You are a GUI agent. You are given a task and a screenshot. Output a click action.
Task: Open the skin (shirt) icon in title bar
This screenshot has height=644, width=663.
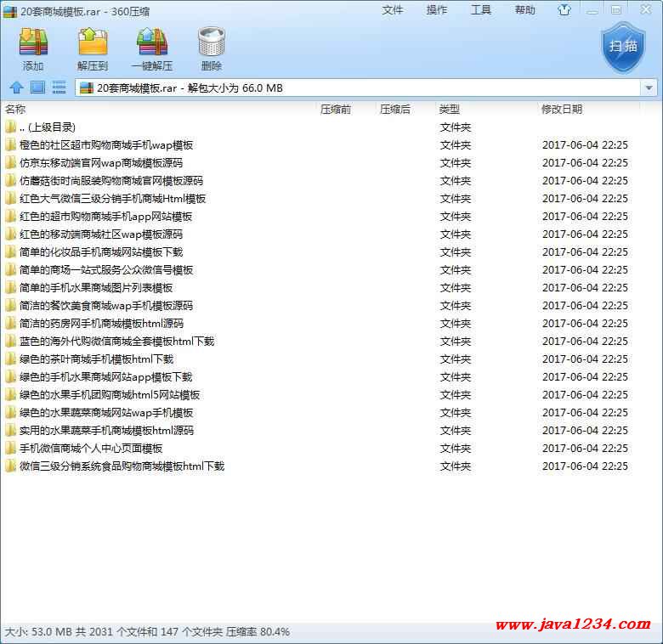coord(564,9)
